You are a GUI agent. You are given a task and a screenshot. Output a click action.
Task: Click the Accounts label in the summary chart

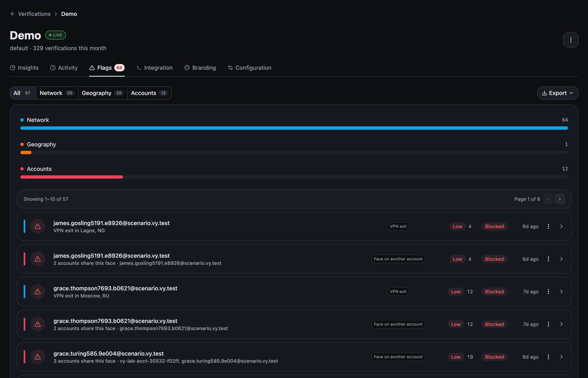pyautogui.click(x=39, y=169)
